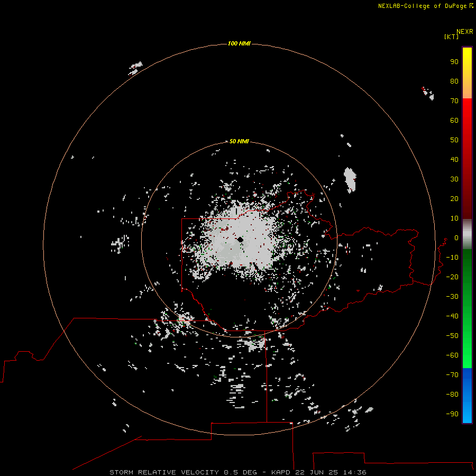Click the 30 kt color scale label
The width and height of the screenshot is (476, 476).
pyautogui.click(x=454, y=179)
